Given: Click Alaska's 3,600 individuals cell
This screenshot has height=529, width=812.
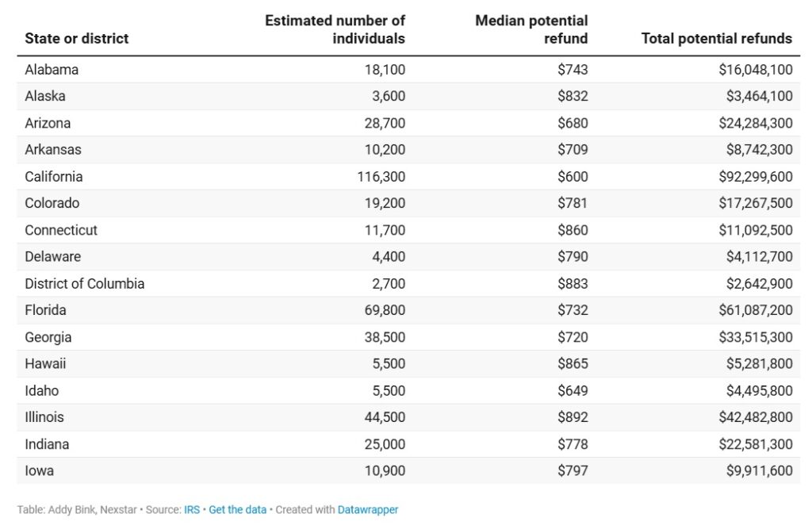Looking at the screenshot, I should pos(389,96).
